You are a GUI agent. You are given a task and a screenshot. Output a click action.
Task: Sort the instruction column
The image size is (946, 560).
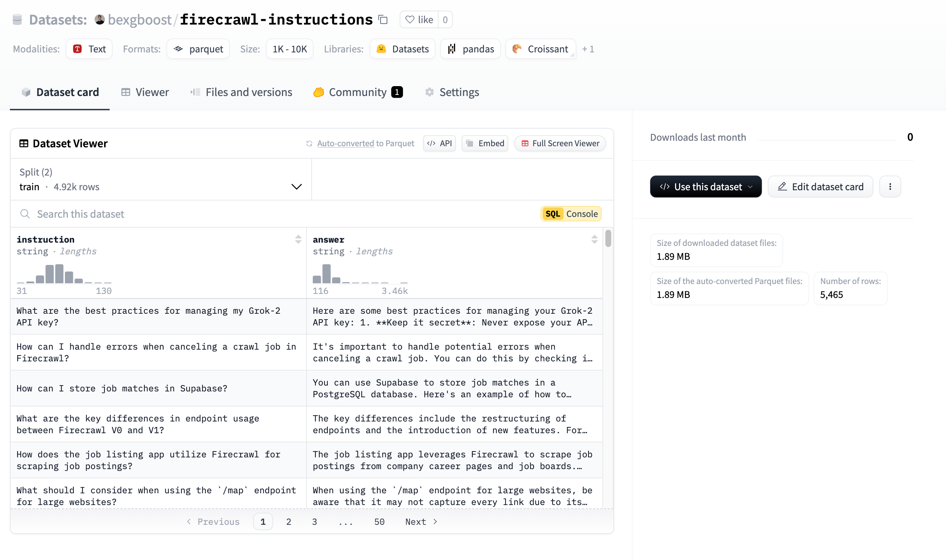pos(298,239)
